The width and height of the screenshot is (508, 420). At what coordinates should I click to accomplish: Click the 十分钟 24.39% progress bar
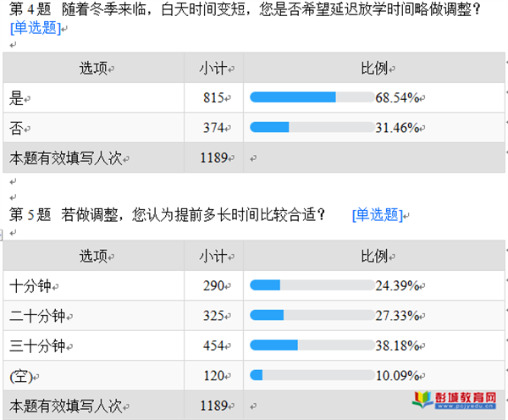(312, 285)
